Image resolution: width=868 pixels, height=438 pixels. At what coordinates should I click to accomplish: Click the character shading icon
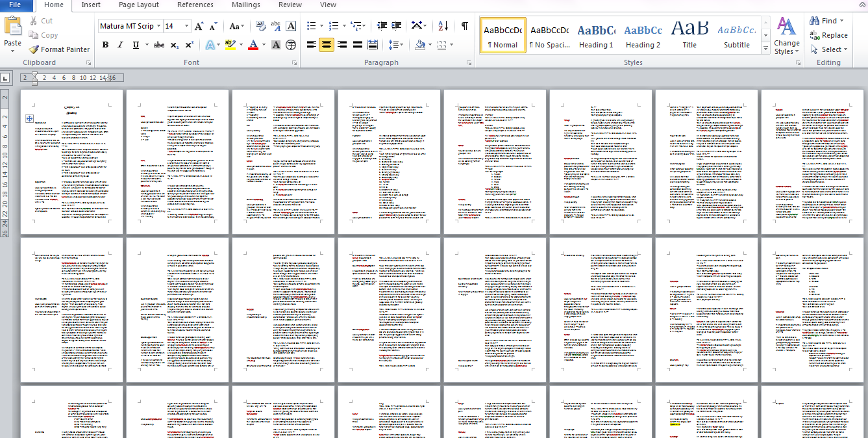(x=276, y=45)
